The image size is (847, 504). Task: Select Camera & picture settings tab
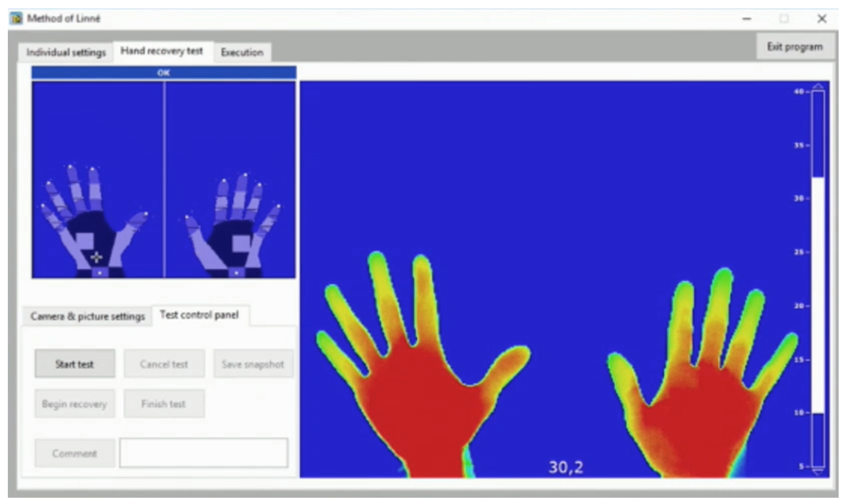88,316
